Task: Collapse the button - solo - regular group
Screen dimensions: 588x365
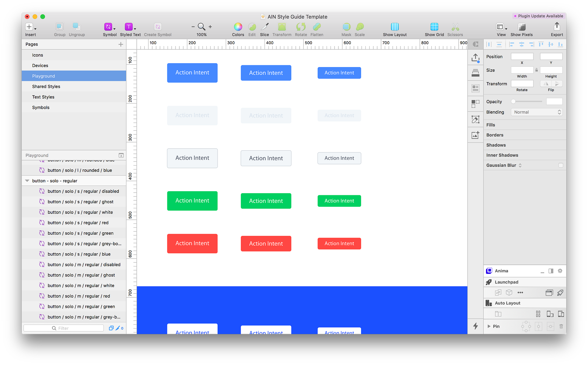Action: [27, 181]
